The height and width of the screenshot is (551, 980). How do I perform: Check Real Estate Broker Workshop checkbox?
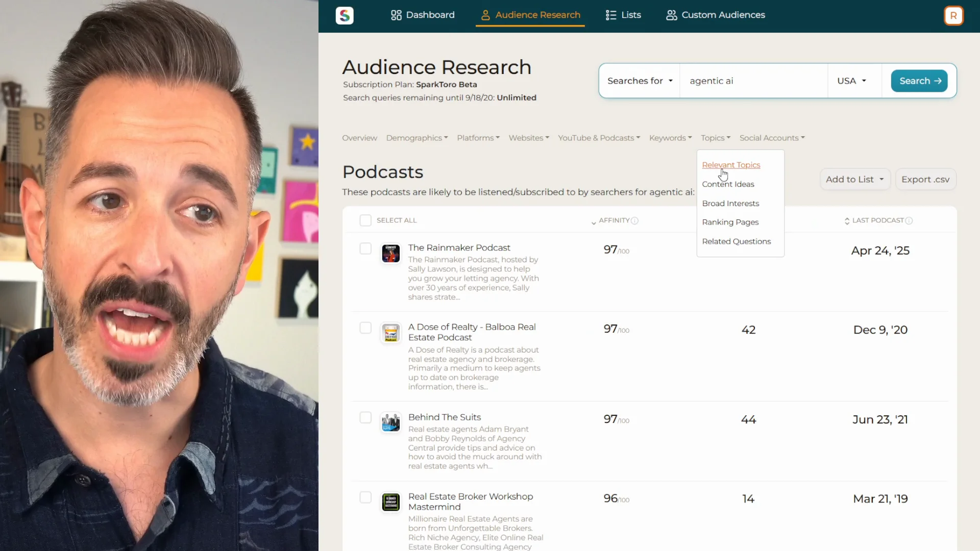(365, 497)
